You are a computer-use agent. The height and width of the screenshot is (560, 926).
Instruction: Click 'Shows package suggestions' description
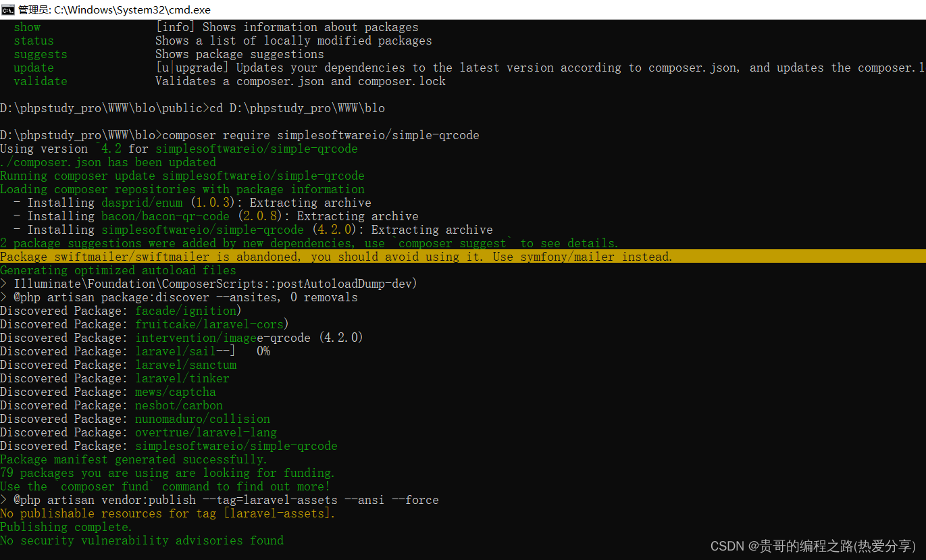click(x=240, y=54)
